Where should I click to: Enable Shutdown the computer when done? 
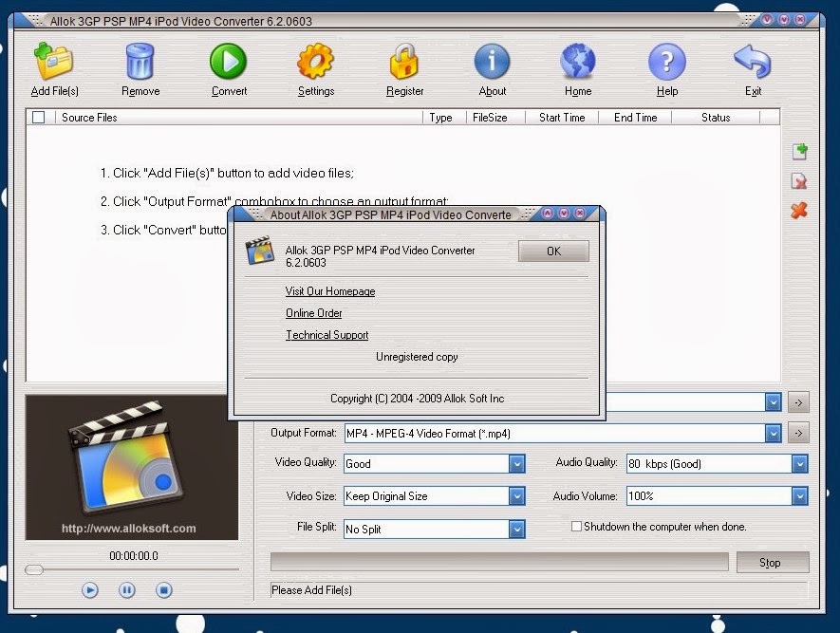point(576,527)
